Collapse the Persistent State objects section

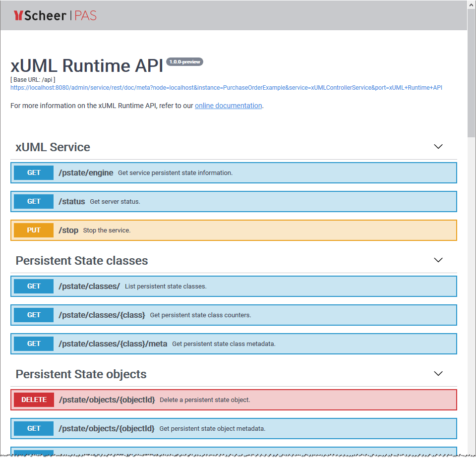[438, 374]
